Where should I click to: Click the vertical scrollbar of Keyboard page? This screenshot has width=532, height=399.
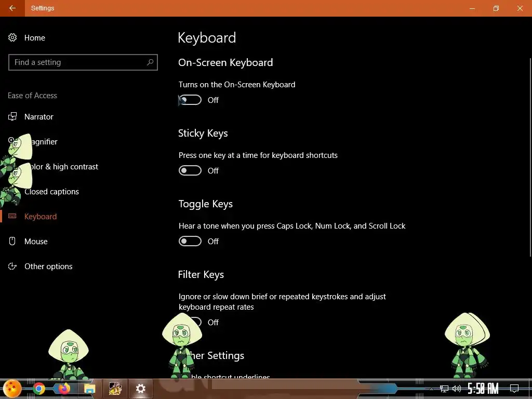[x=530, y=157]
